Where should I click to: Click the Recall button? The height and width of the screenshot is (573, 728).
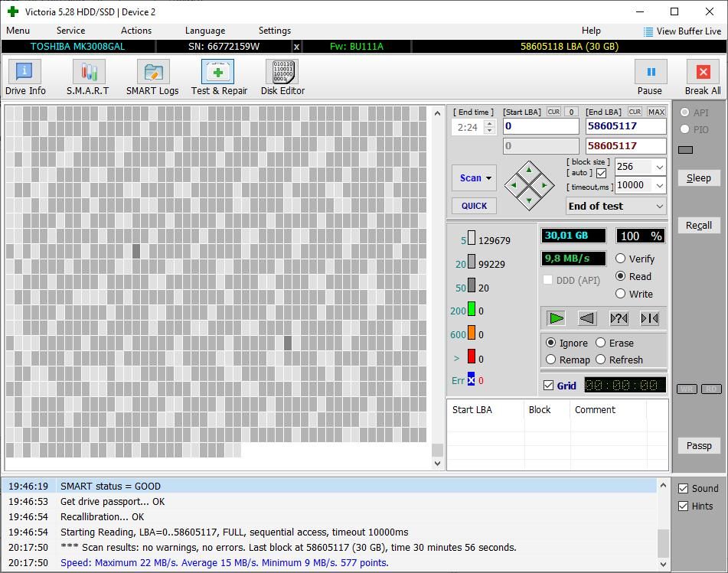pos(699,225)
